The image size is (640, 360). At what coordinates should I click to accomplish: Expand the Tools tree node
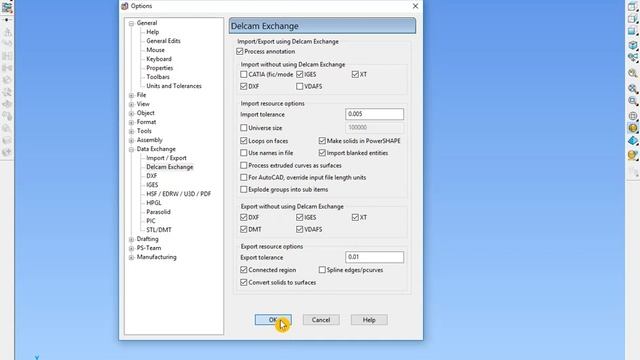[131, 131]
